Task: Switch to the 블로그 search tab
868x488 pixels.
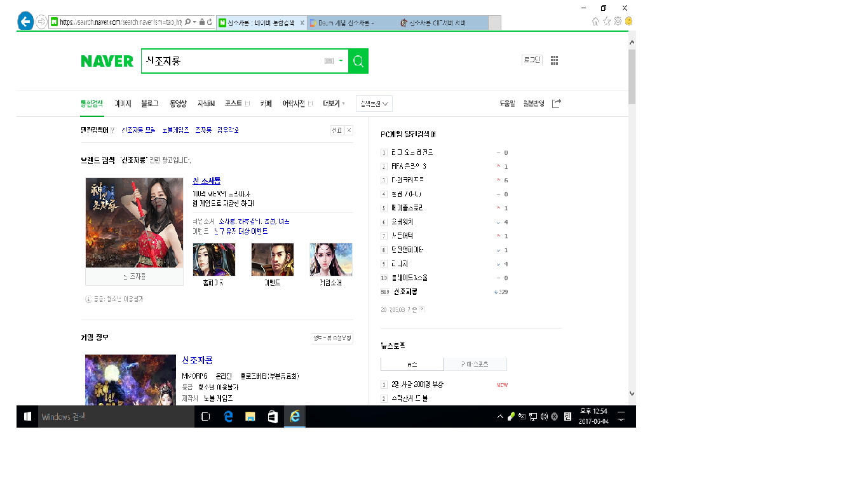Action: (150, 104)
